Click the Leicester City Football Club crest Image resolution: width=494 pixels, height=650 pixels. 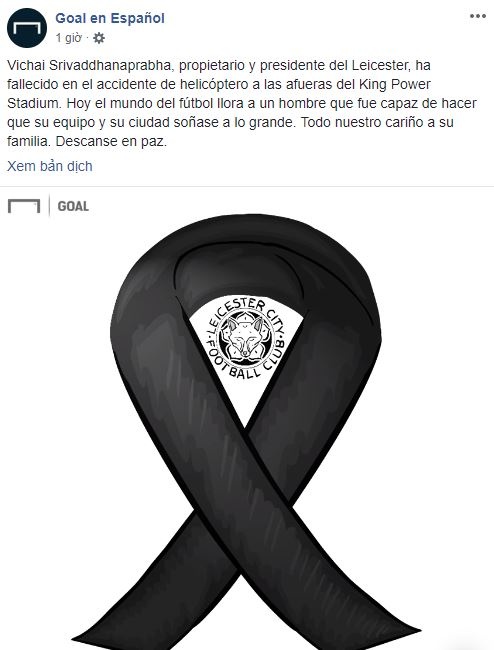click(245, 338)
